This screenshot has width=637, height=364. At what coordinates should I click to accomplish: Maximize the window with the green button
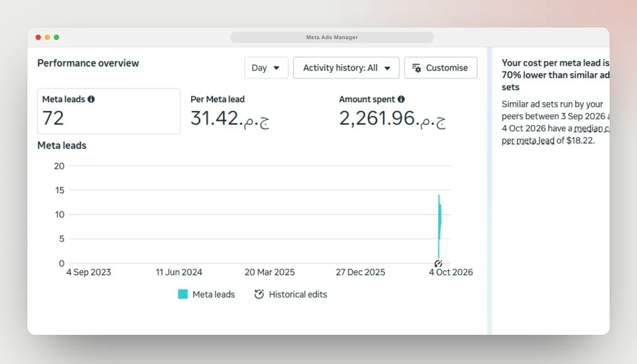point(56,37)
